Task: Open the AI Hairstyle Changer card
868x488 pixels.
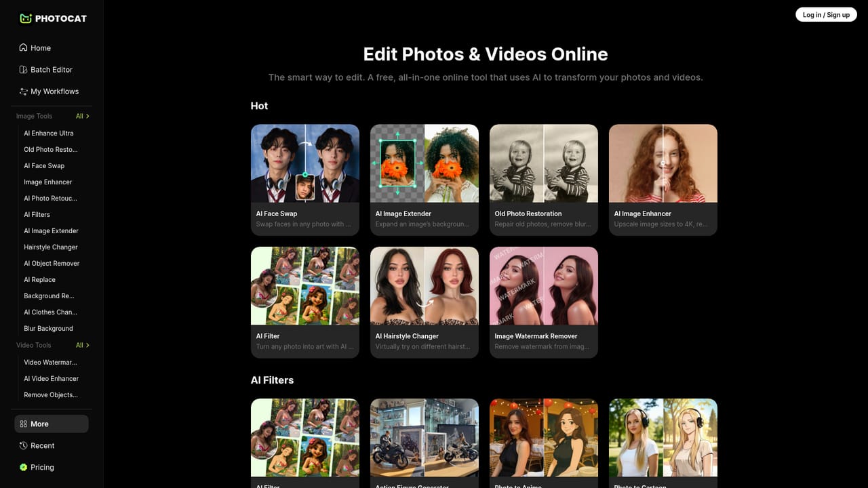Action: point(425,302)
